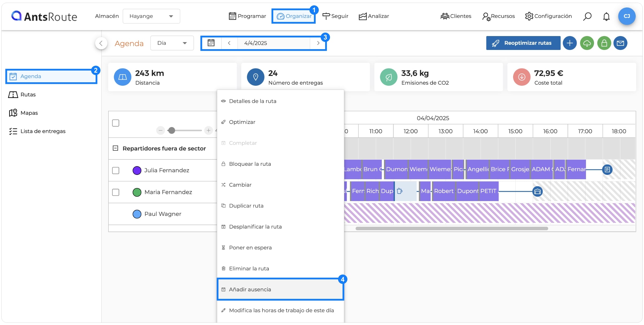Select Desplanificar la ruta
The image size is (644, 325).
[x=280, y=227]
